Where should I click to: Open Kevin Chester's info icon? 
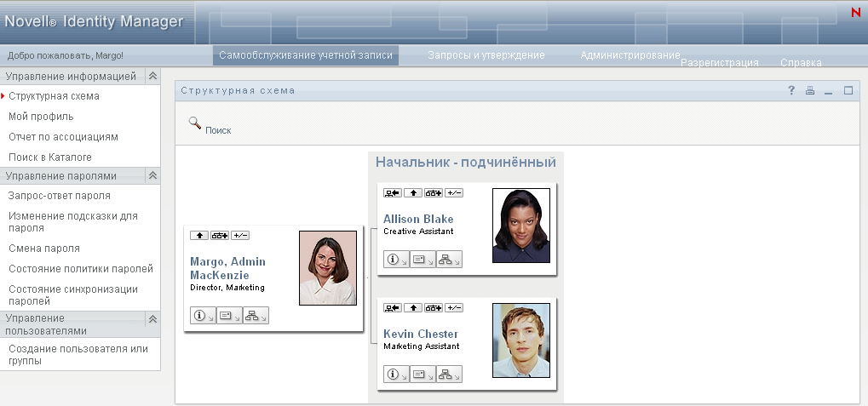[396, 374]
